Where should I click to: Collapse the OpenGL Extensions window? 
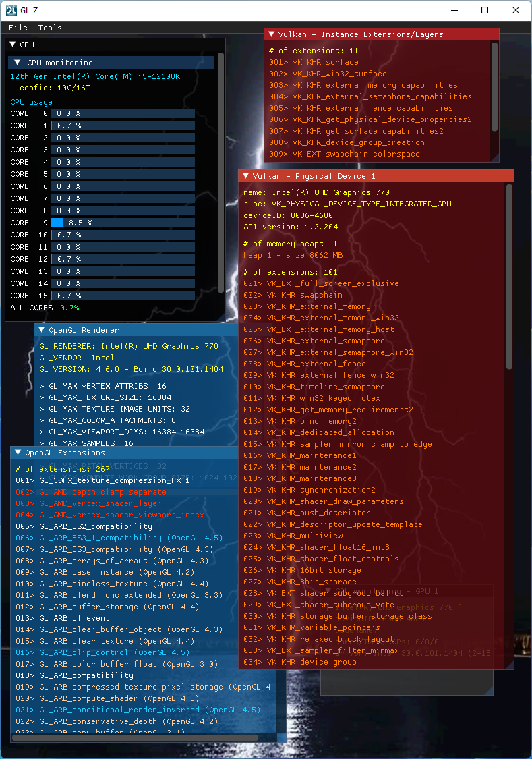click(x=18, y=453)
